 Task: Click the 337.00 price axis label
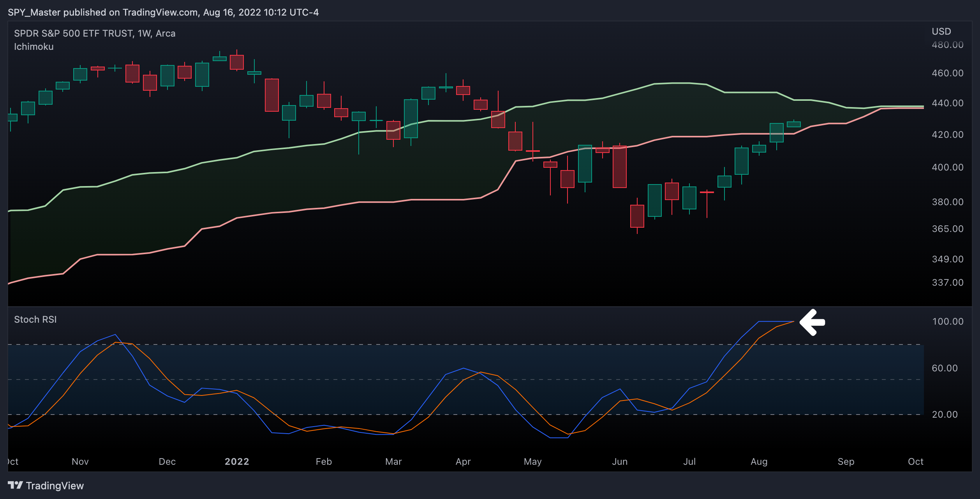pos(948,283)
